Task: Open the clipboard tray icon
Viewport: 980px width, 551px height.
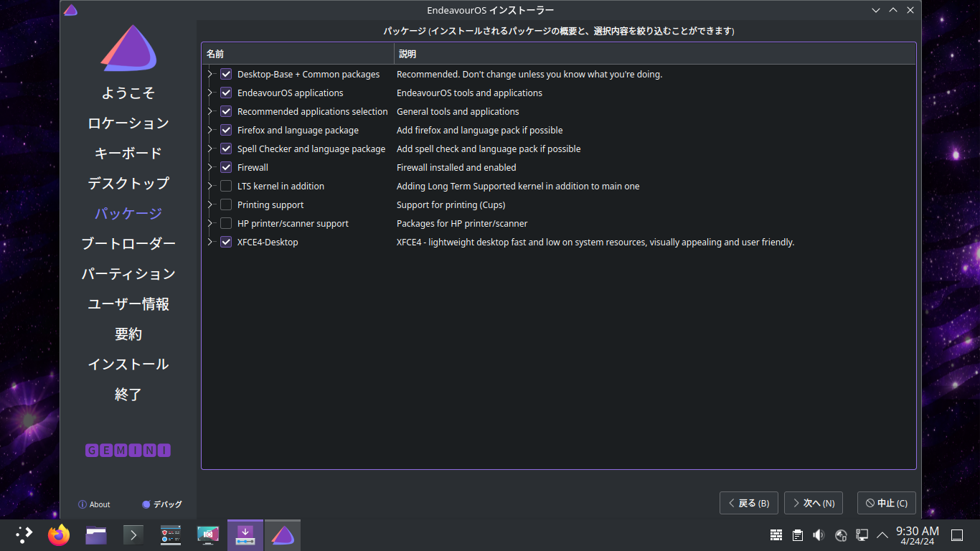Action: point(798,535)
